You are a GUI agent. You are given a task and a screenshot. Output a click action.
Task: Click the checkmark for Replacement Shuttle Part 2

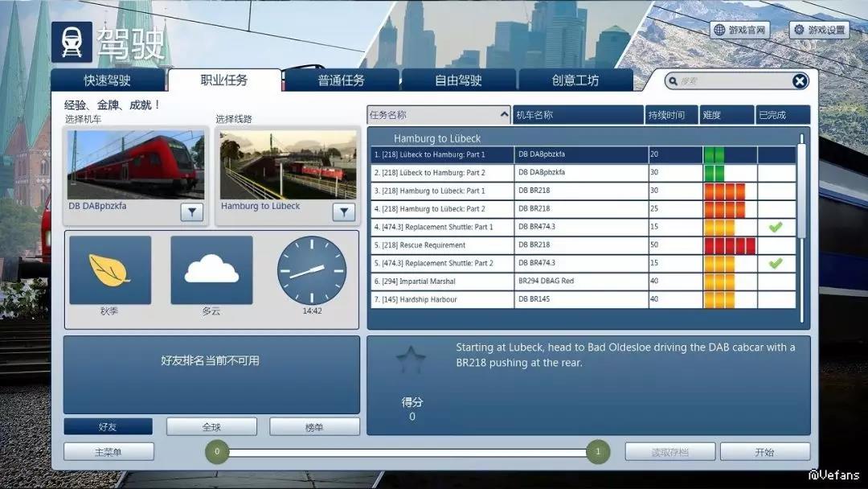pyautogui.click(x=776, y=263)
